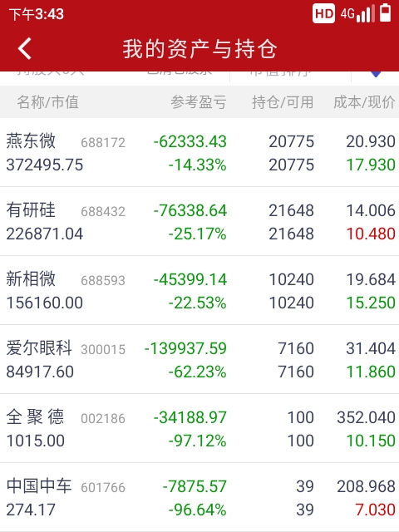Tap the HD status icon
399x532 pixels.
(x=323, y=13)
